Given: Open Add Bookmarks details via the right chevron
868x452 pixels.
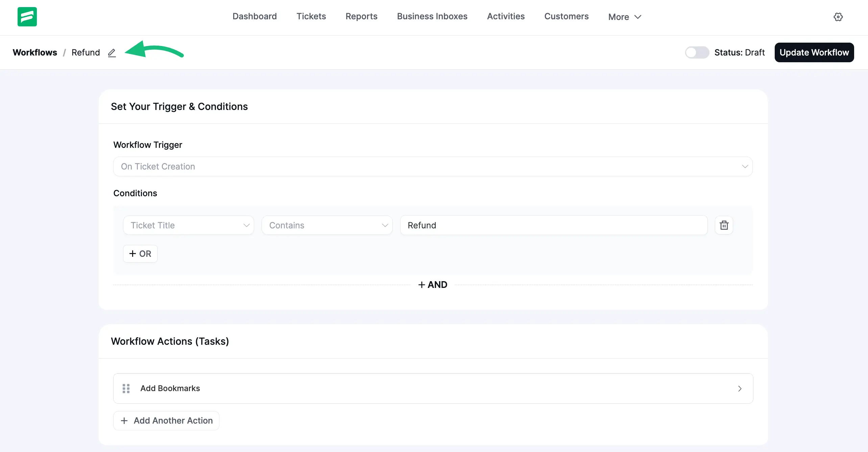Looking at the screenshot, I should coord(740,388).
